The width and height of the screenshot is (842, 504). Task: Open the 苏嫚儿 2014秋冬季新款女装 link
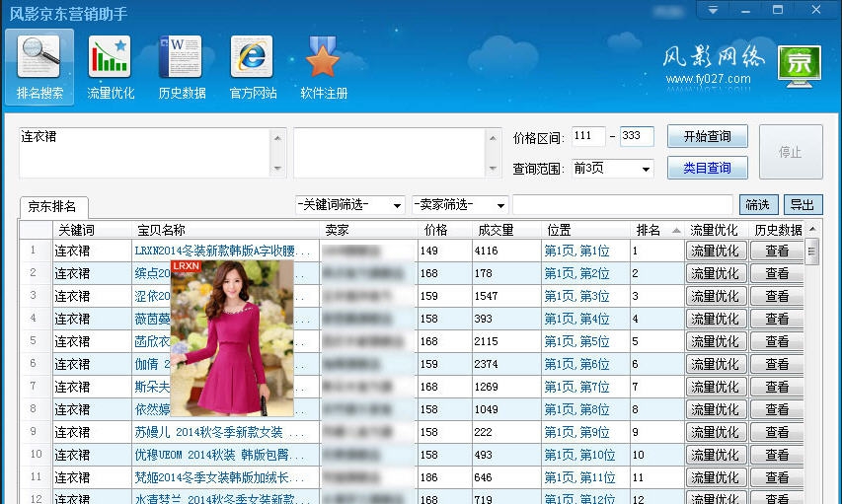click(219, 432)
